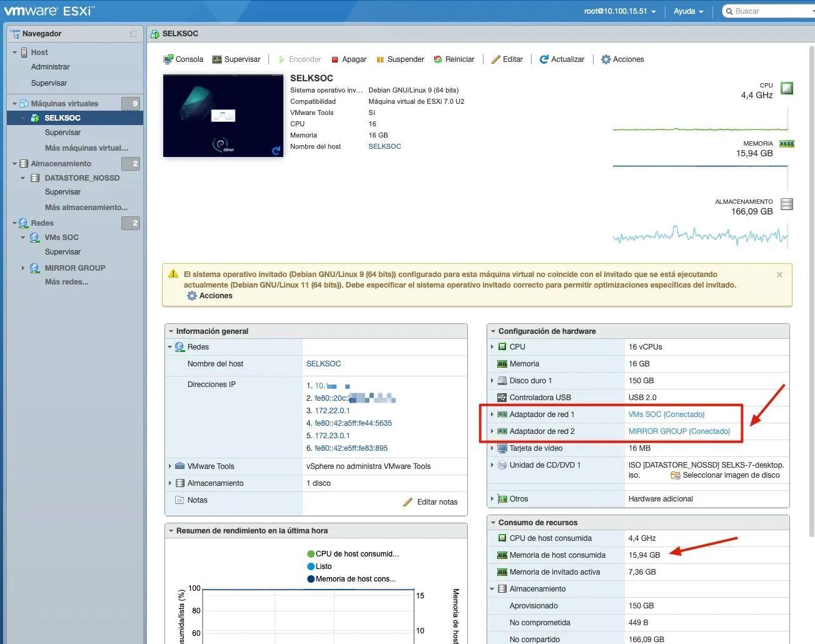The width and height of the screenshot is (815, 644).
Task: Select VMs SOC network in navigator
Action: coord(61,238)
